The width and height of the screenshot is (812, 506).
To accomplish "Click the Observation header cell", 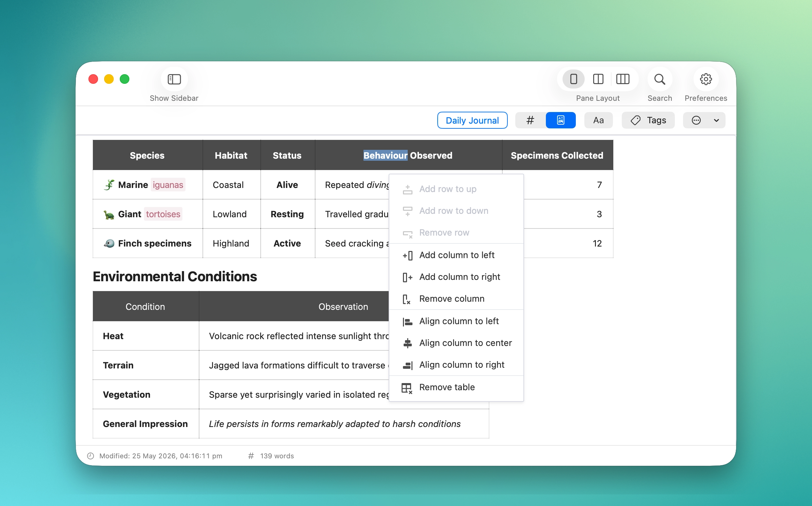I will pyautogui.click(x=343, y=306).
